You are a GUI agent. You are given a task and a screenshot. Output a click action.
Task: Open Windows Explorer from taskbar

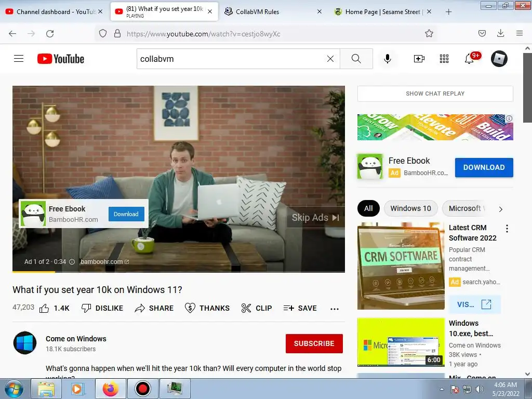coord(46,389)
